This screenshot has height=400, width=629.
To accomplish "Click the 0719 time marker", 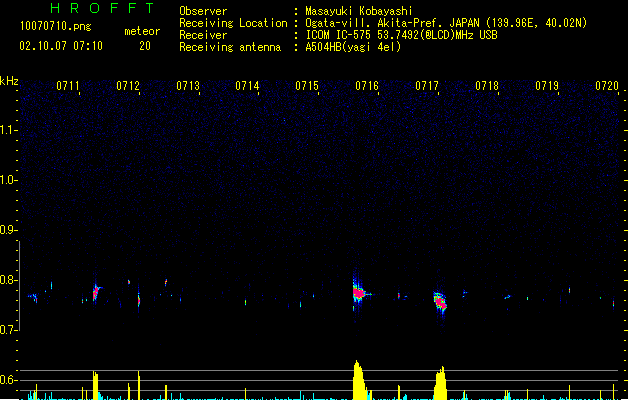I will pyautogui.click(x=547, y=86).
